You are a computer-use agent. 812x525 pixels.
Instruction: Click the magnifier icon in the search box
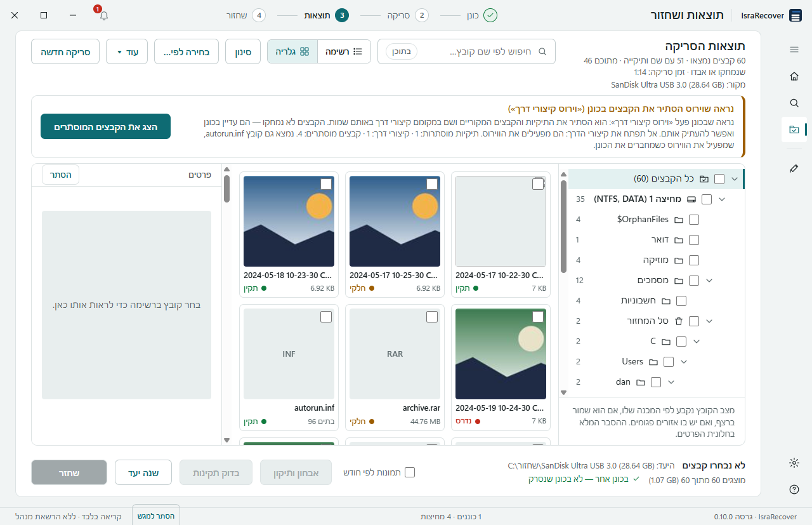tap(542, 51)
